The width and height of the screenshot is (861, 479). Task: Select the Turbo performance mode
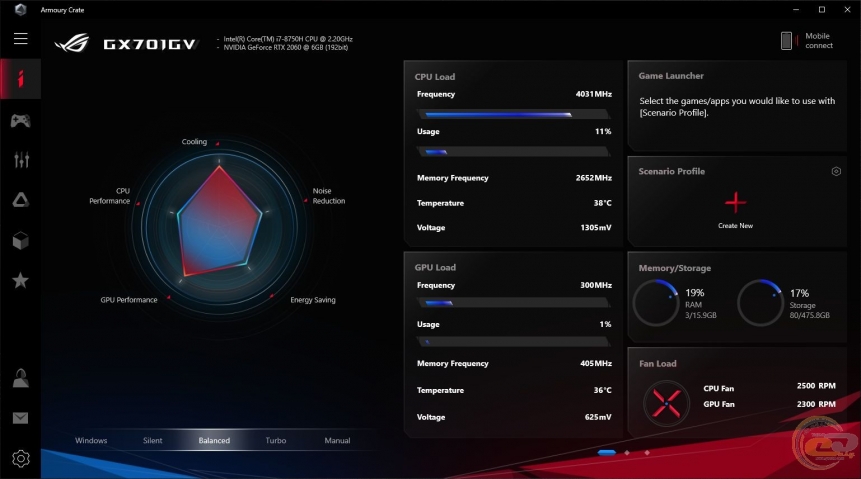[x=276, y=441]
